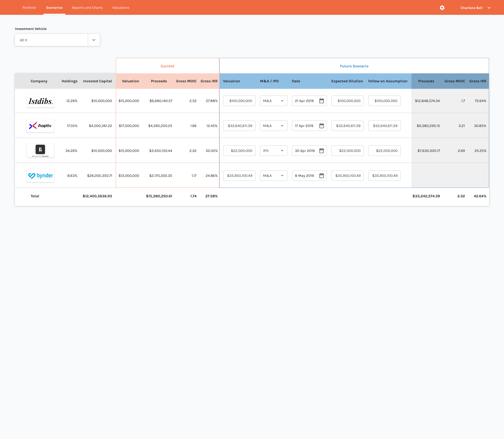504x439 pixels.
Task: Open calendar for 17 Apr 2019 date
Action: pyautogui.click(x=321, y=126)
